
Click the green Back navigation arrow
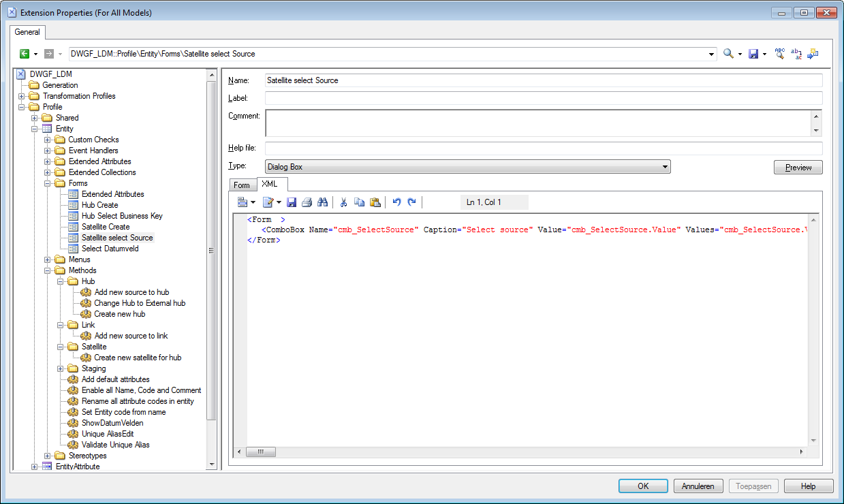[25, 54]
